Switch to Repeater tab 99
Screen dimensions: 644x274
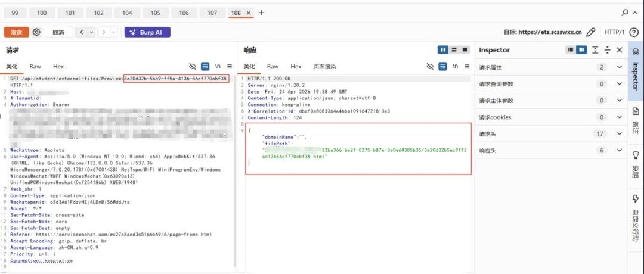pos(15,13)
